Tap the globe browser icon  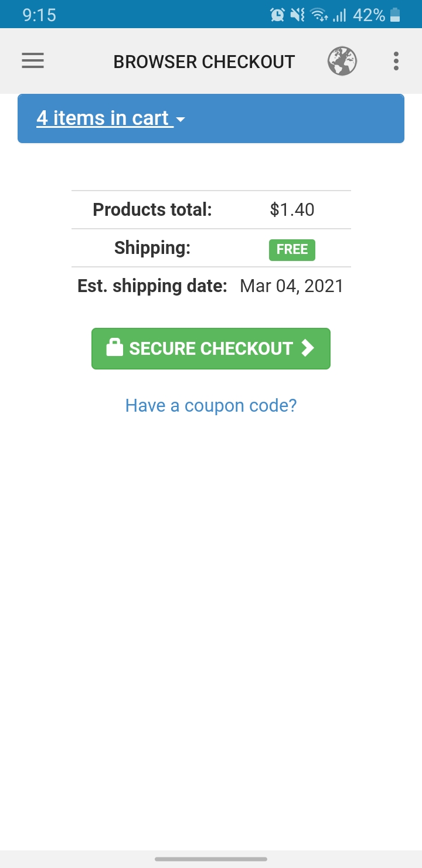point(342,61)
